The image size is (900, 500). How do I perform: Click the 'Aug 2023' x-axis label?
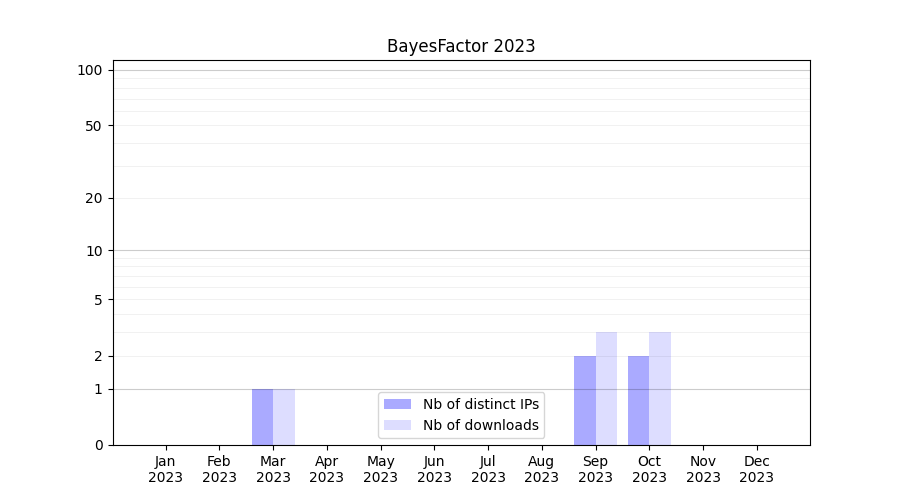[541, 469]
